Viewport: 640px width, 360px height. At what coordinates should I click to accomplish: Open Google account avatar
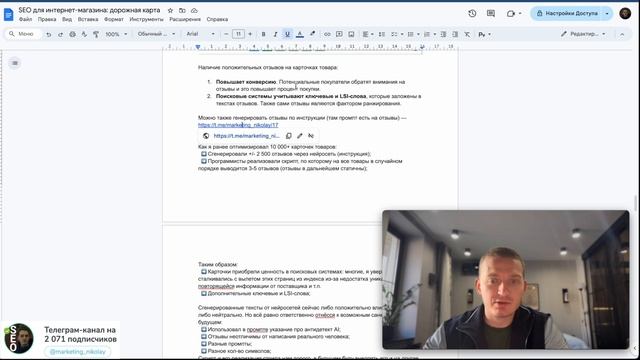click(x=625, y=13)
